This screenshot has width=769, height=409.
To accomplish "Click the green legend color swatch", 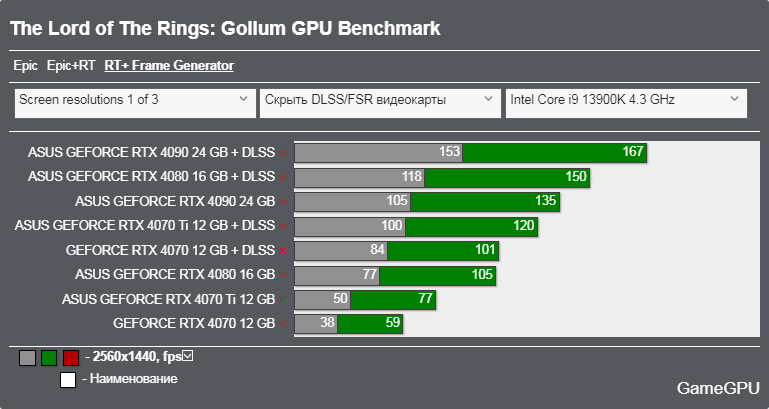I will pyautogui.click(x=49, y=358).
